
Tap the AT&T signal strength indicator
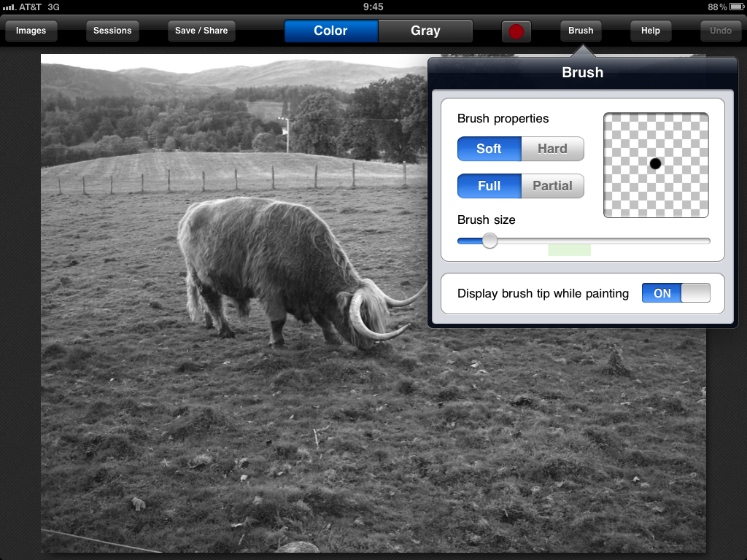click(x=10, y=7)
